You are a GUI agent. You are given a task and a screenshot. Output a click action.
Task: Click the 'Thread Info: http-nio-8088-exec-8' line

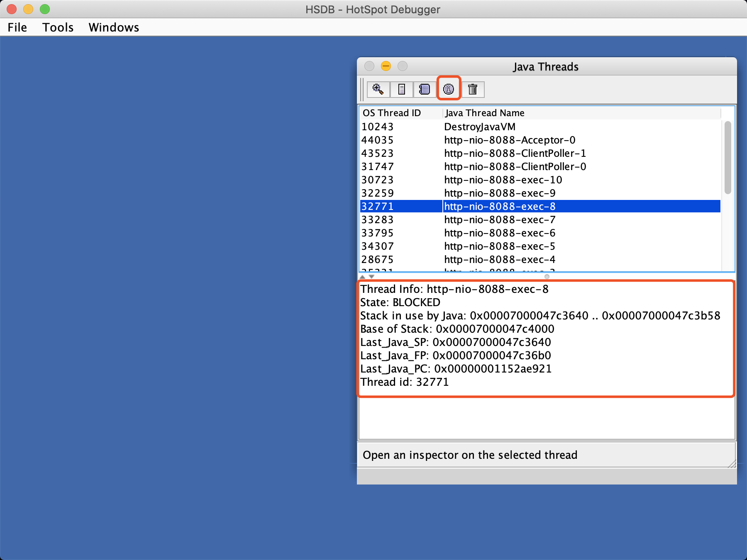coord(454,289)
